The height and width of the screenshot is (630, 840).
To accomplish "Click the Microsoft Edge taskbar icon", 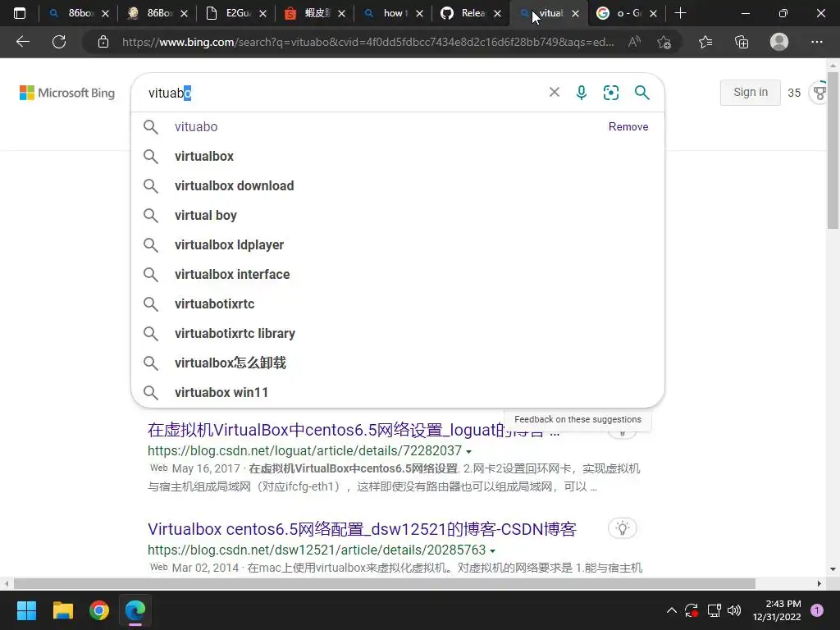I will coord(135,610).
